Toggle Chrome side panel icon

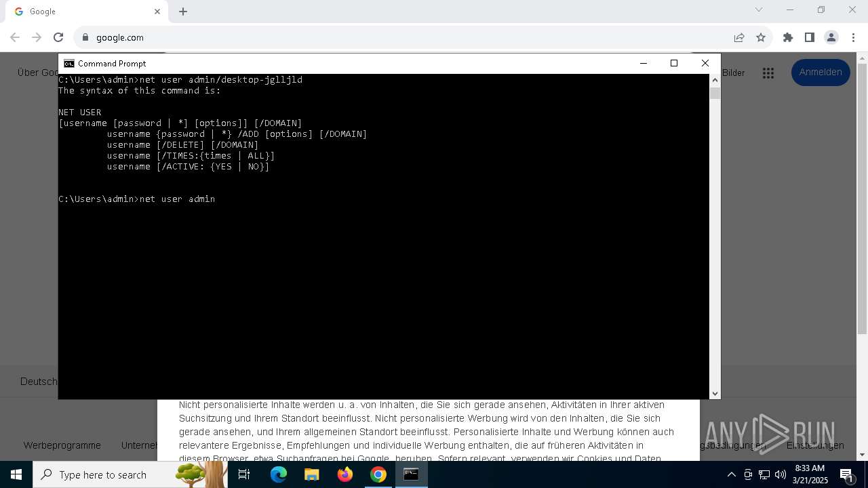pos(810,37)
